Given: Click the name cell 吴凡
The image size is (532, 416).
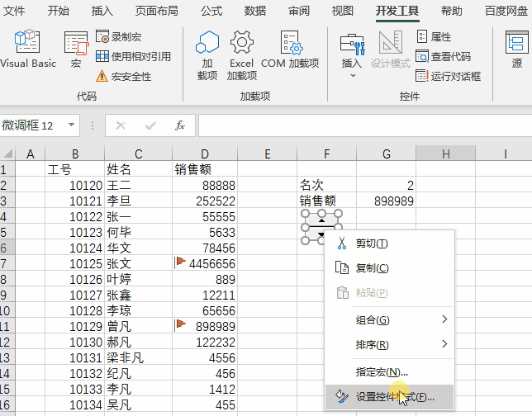Looking at the screenshot, I should point(138,404).
